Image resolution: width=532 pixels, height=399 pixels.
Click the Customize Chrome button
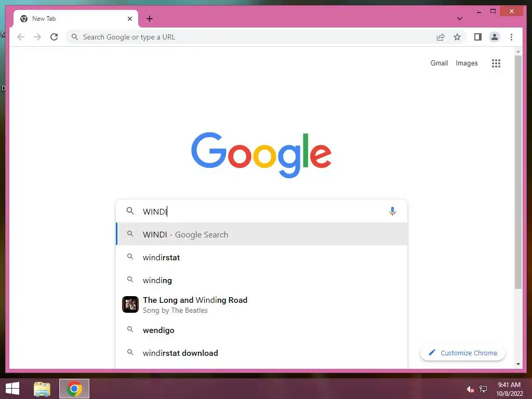462,353
